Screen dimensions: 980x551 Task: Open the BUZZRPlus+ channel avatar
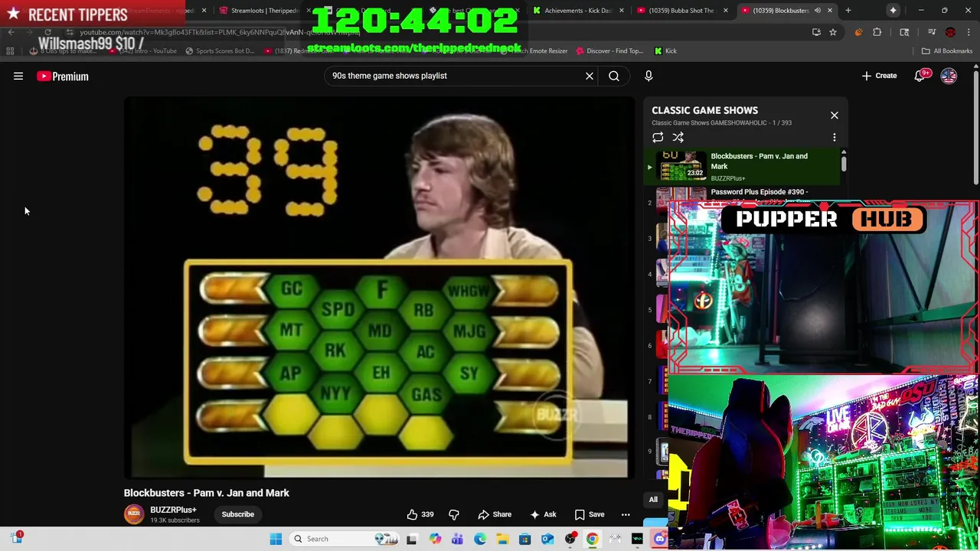pyautogui.click(x=134, y=514)
